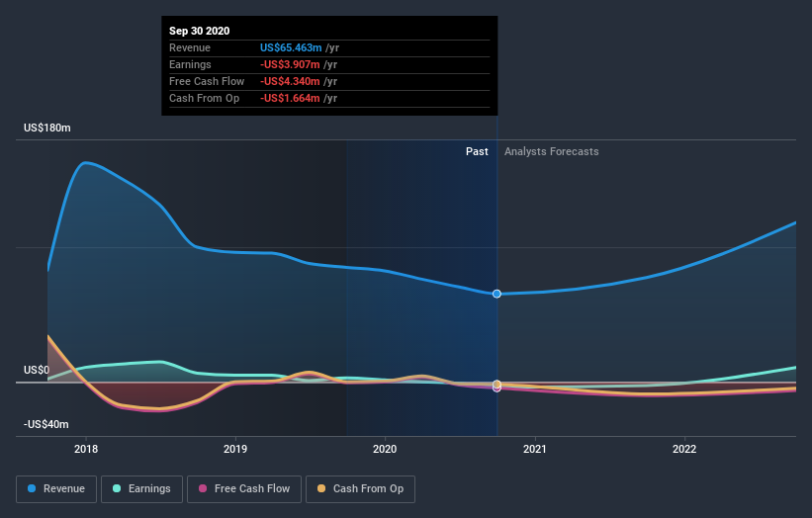Click the Revenue data point marker on Sep 30 2020
This screenshot has width=812, height=518.
point(496,294)
